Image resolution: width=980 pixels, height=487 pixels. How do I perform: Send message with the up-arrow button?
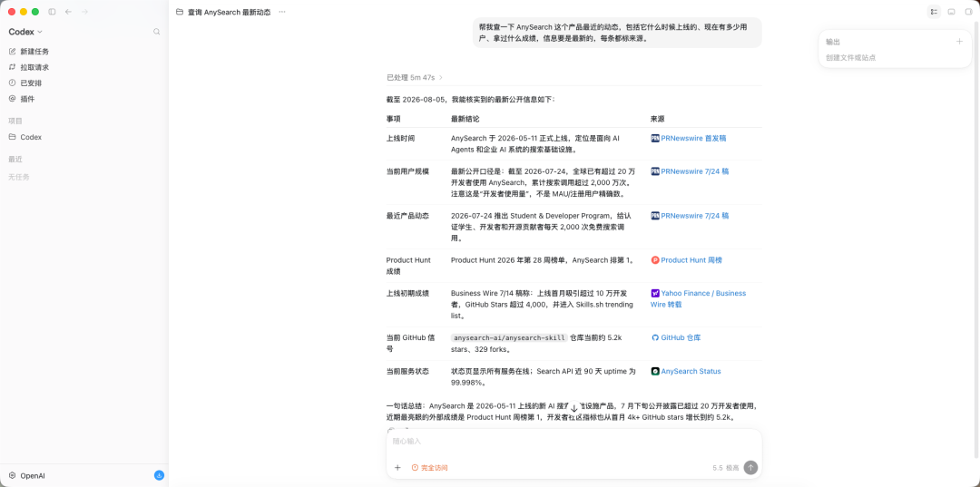pyautogui.click(x=750, y=468)
